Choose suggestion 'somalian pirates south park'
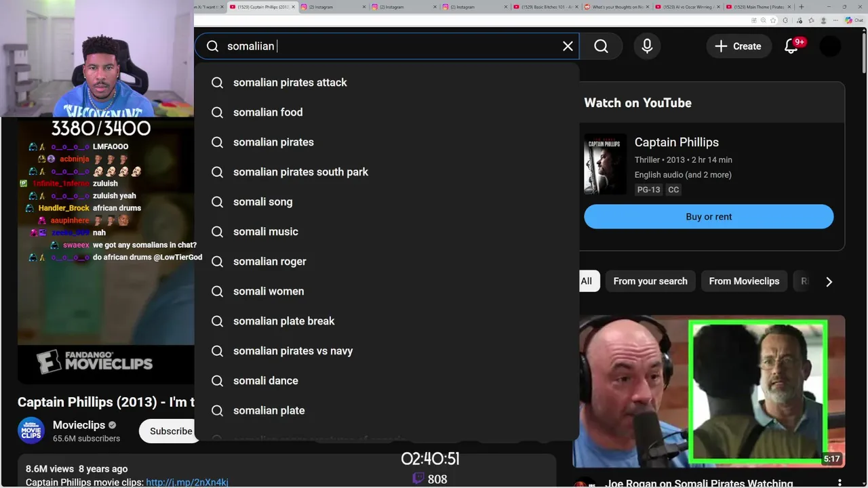Image resolution: width=868 pixels, height=488 pixels. click(x=387, y=172)
